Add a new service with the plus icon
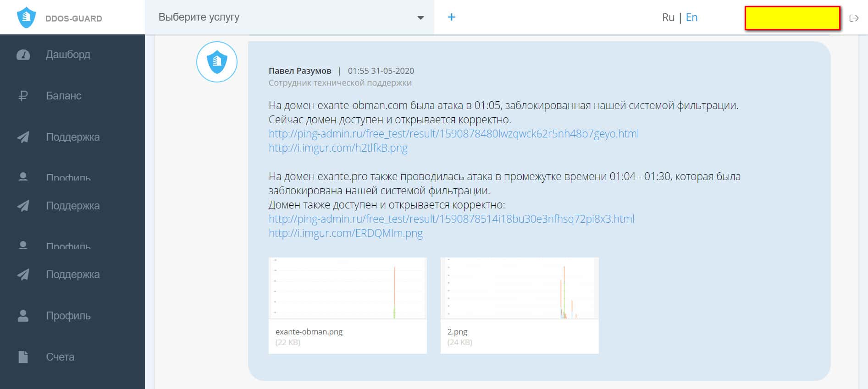The width and height of the screenshot is (868, 389). 452,17
